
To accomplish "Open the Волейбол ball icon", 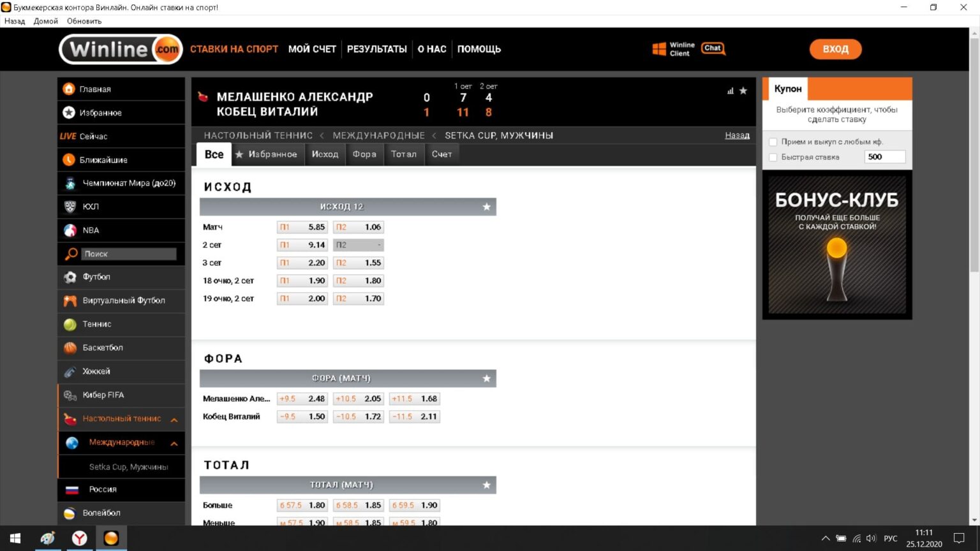I will 70,513.
